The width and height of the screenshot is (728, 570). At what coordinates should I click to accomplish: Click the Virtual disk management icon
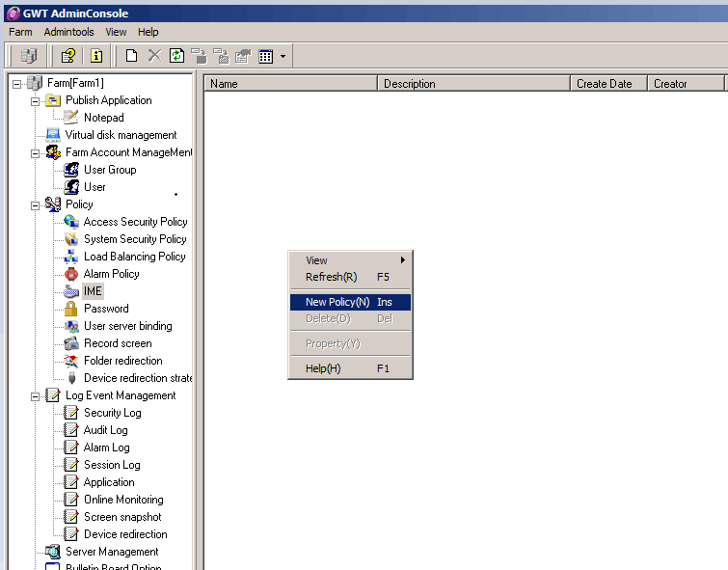(53, 135)
